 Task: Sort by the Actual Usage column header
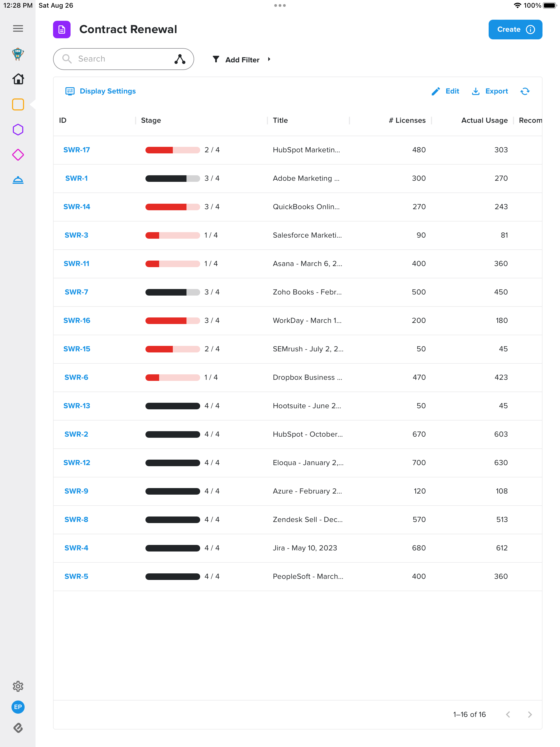tap(484, 121)
